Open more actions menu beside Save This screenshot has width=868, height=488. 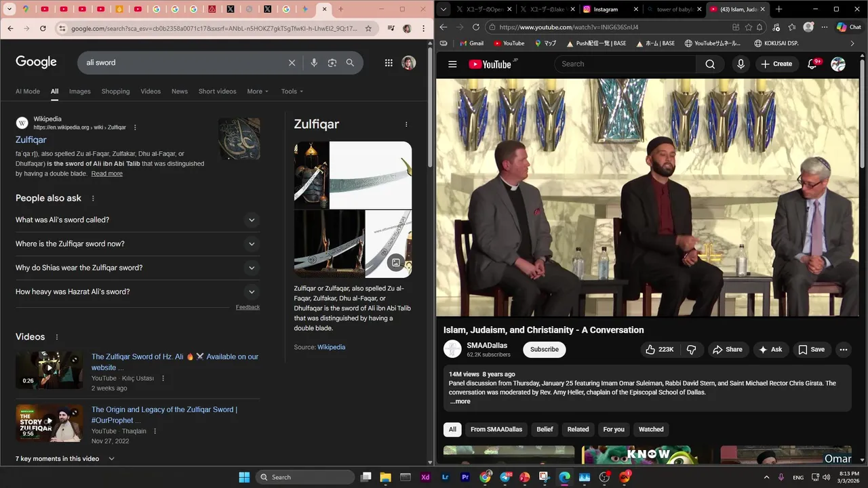click(844, 350)
